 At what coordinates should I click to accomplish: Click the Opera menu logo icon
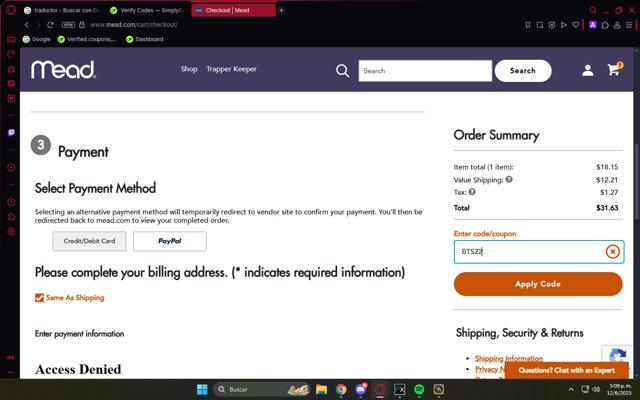pyautogui.click(x=11, y=10)
